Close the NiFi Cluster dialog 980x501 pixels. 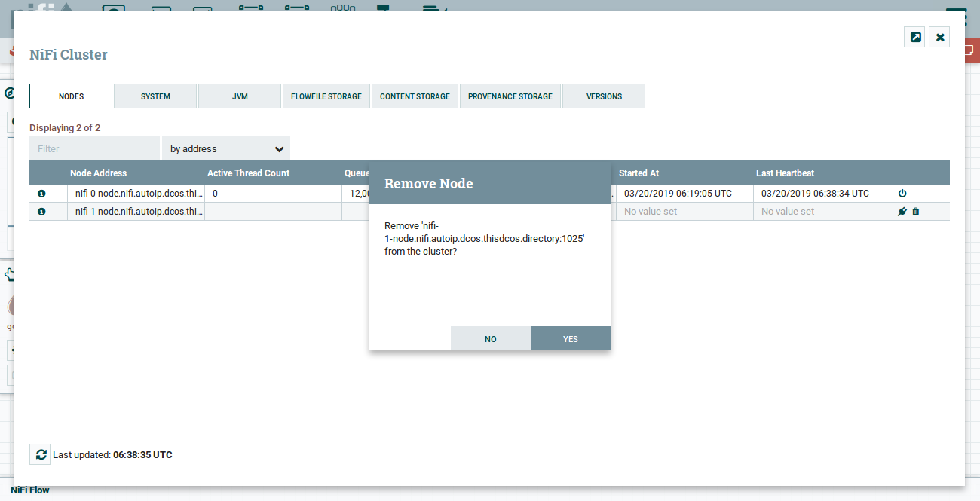tap(939, 37)
